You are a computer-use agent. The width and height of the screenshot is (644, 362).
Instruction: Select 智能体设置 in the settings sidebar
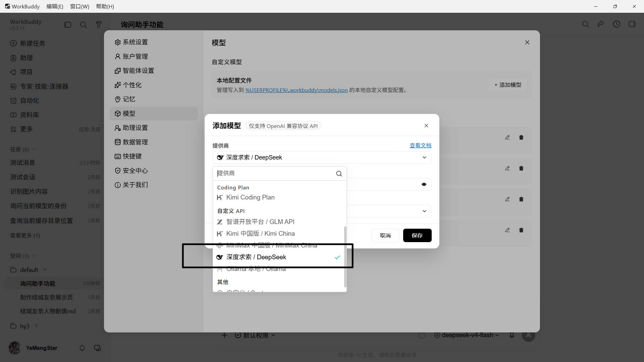tap(154, 71)
